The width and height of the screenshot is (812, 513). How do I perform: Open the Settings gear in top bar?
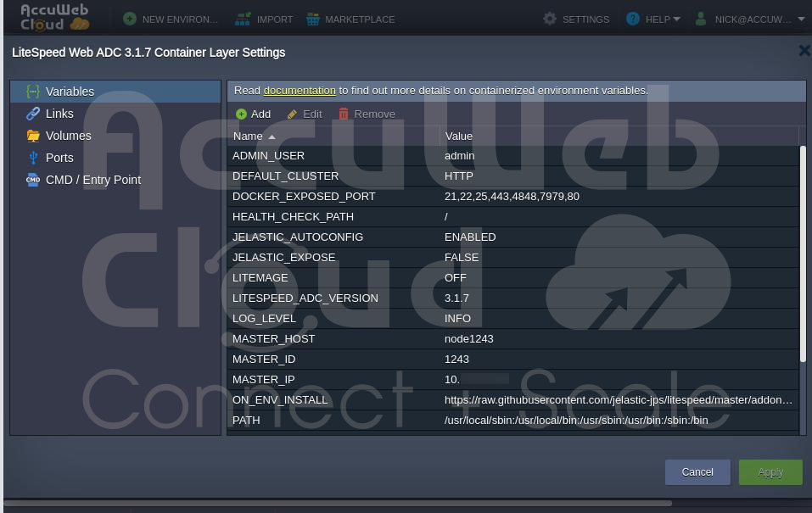pyautogui.click(x=550, y=19)
